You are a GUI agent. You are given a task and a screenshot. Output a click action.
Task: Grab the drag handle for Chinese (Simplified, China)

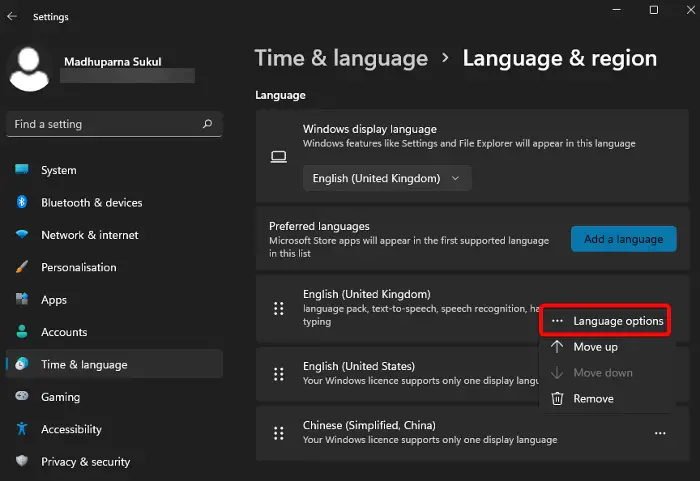[x=279, y=433]
